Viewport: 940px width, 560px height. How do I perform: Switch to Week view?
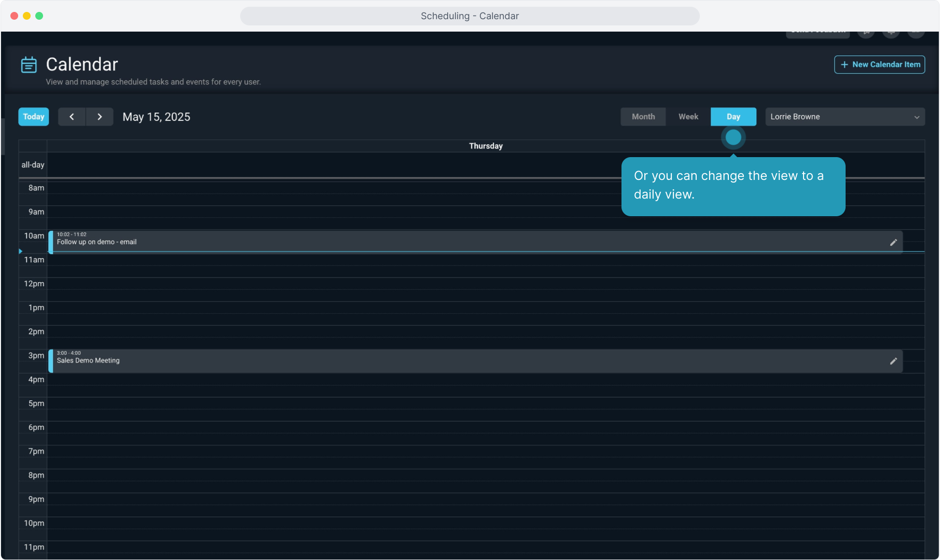coord(688,117)
